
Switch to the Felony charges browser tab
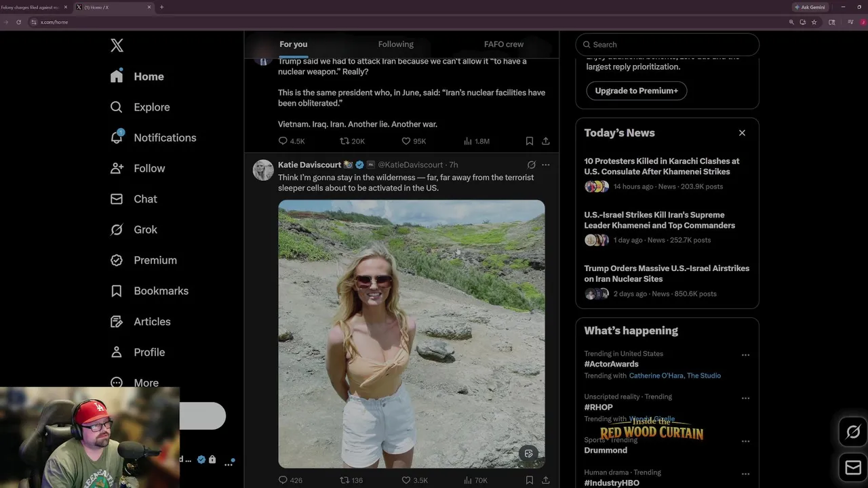point(34,7)
